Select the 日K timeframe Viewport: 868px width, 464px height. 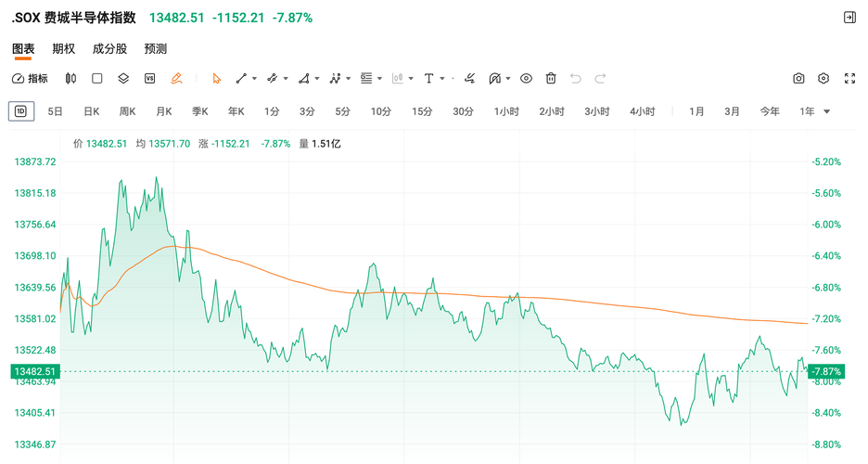(91, 112)
